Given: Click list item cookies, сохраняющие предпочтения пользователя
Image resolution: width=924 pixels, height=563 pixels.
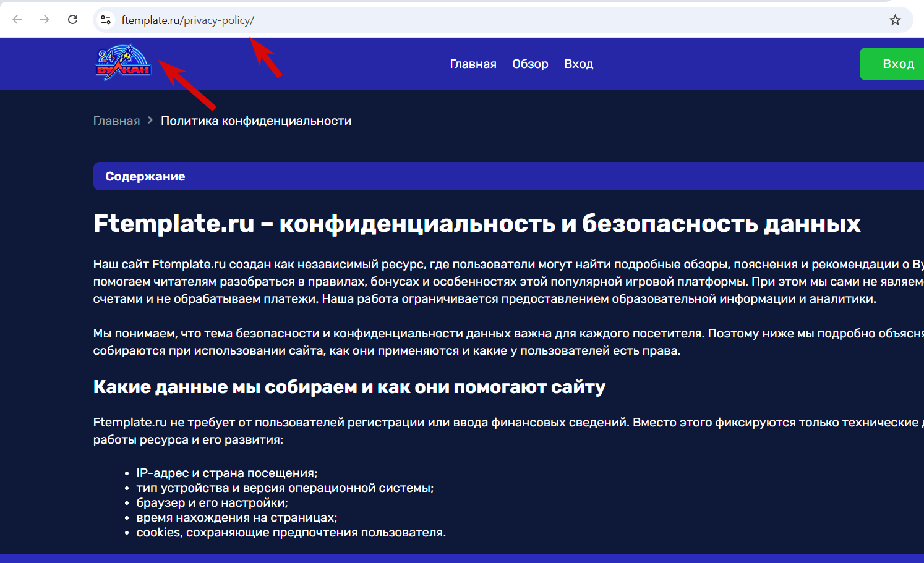Looking at the screenshot, I should pos(291,532).
